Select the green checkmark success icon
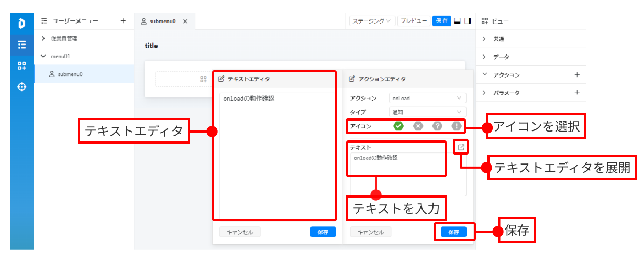Screen dimensions: 644x262 (398, 126)
